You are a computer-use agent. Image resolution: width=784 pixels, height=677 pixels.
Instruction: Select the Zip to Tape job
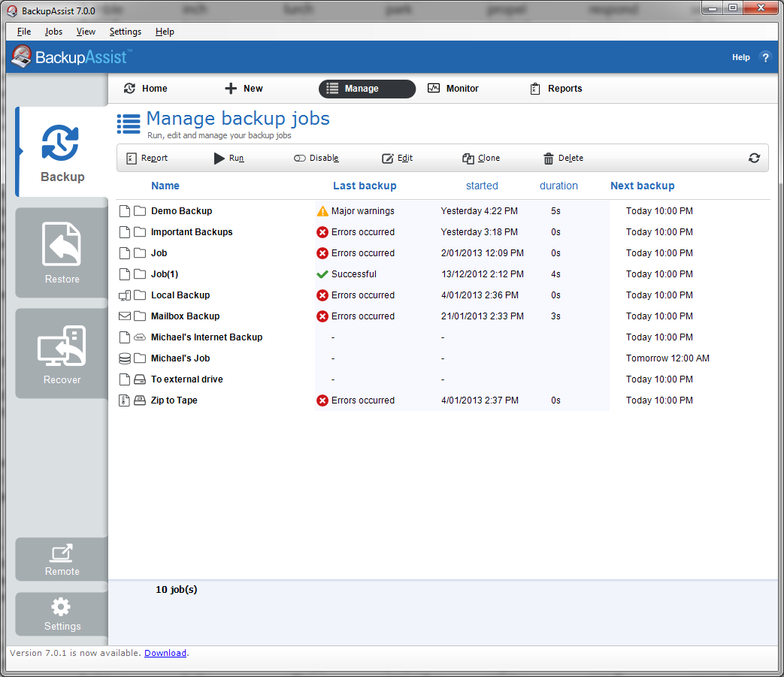point(174,400)
